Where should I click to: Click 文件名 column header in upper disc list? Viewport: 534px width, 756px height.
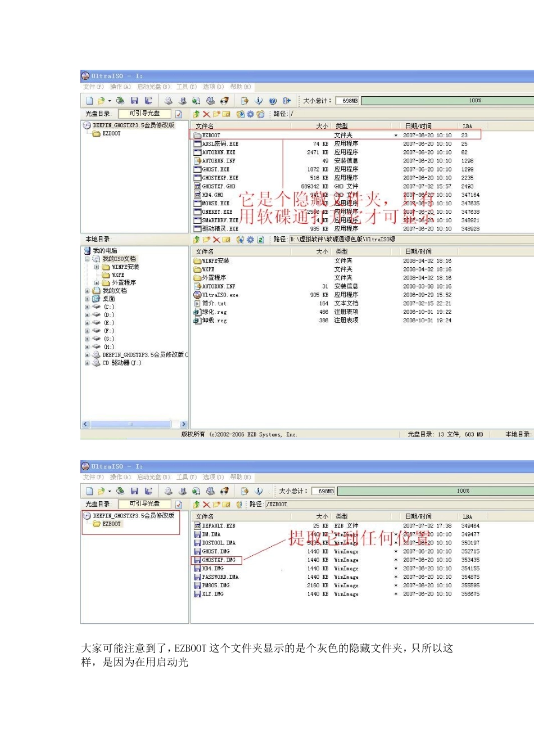click(x=241, y=126)
